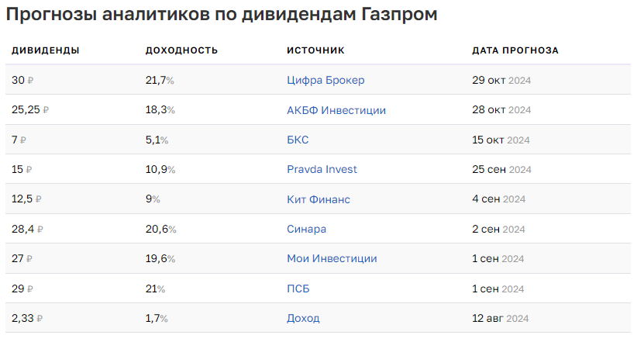Click the ПСБ source link
The height and width of the screenshot is (342, 644).
click(299, 288)
